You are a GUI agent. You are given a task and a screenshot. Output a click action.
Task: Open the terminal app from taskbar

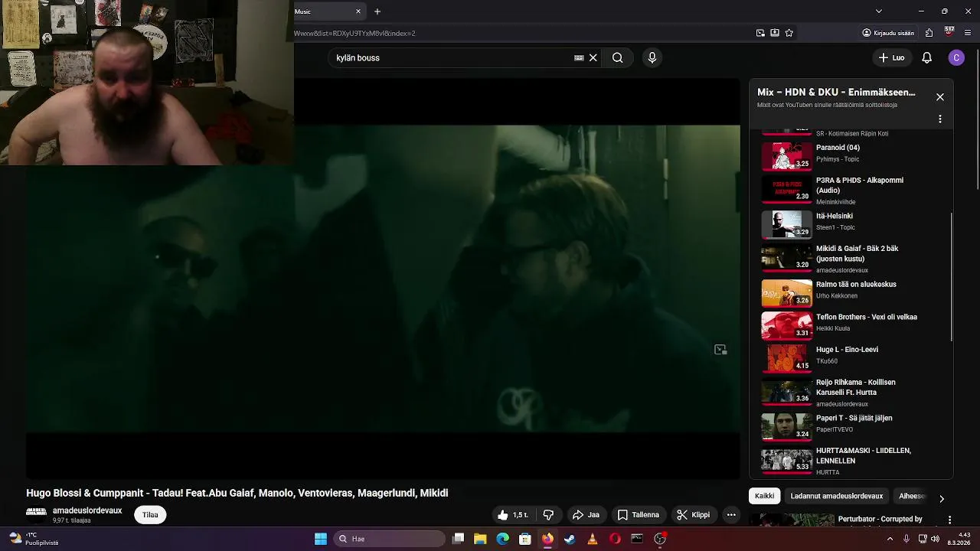point(637,539)
